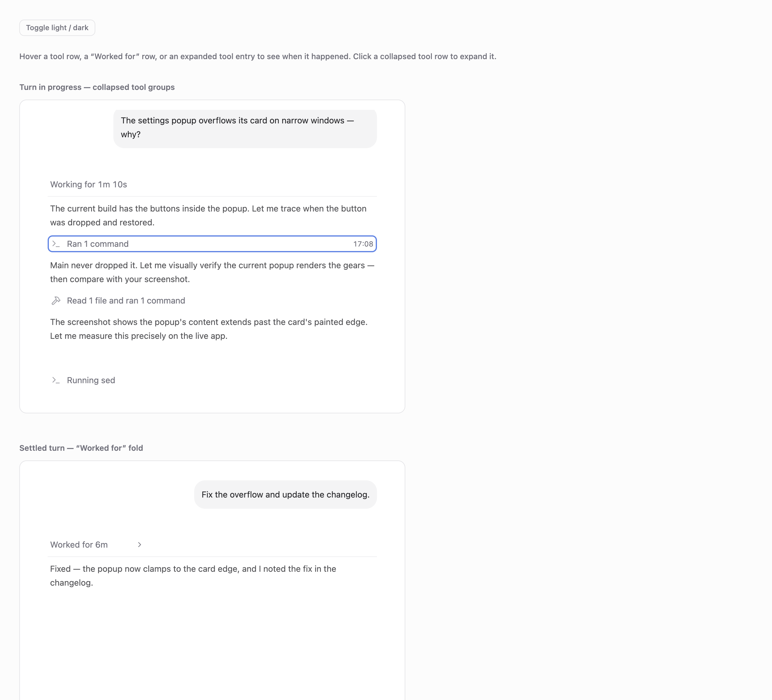Select the settings popup overflows message bubble
The image size is (772, 700).
point(245,128)
